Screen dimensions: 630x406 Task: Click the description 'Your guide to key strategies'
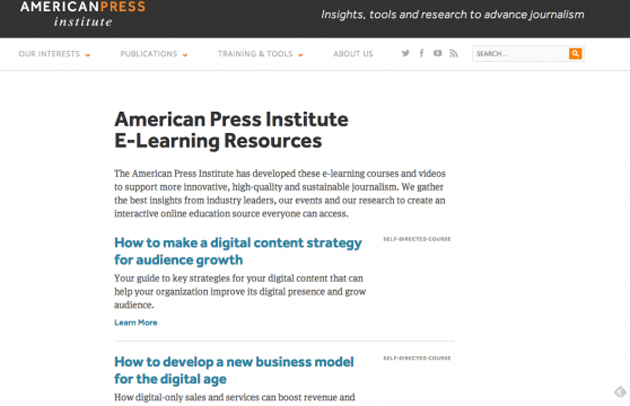[x=240, y=291]
